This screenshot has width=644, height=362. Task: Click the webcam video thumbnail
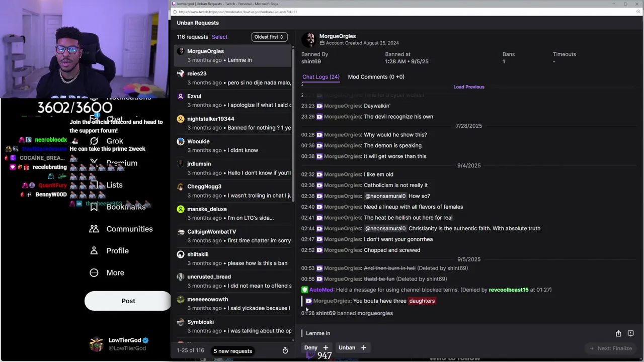(85, 49)
